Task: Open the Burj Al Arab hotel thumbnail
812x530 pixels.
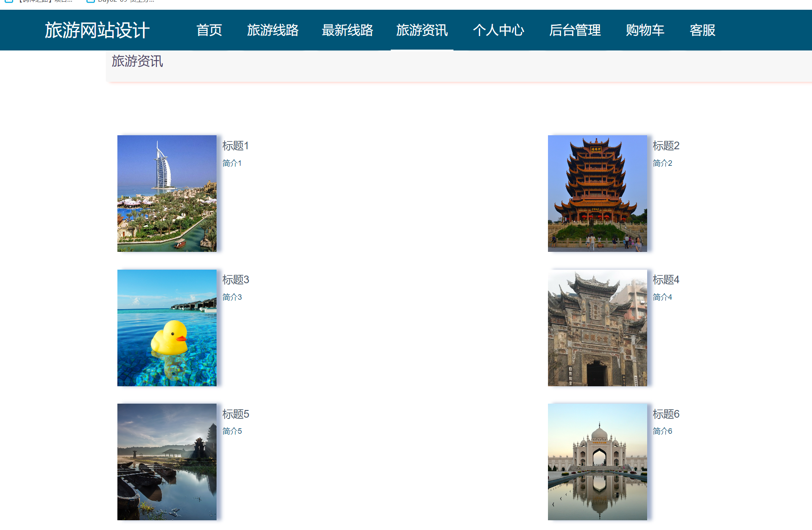Action: point(167,193)
